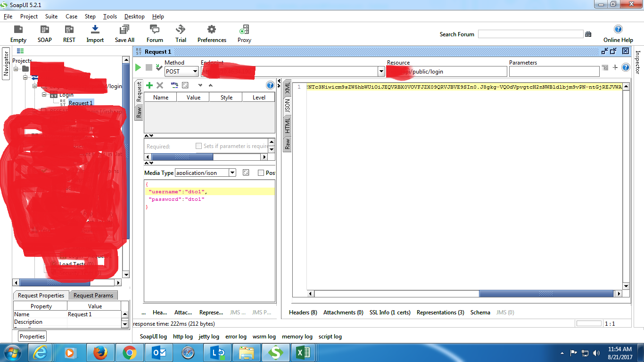Open the Tools menu
The width and height of the screenshot is (644, 362).
(x=110, y=16)
